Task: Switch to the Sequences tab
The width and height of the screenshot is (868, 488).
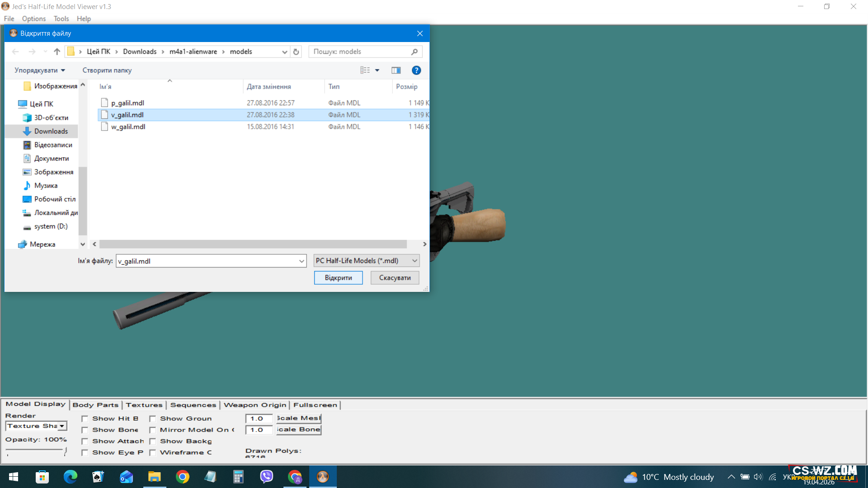Action: tap(193, 405)
